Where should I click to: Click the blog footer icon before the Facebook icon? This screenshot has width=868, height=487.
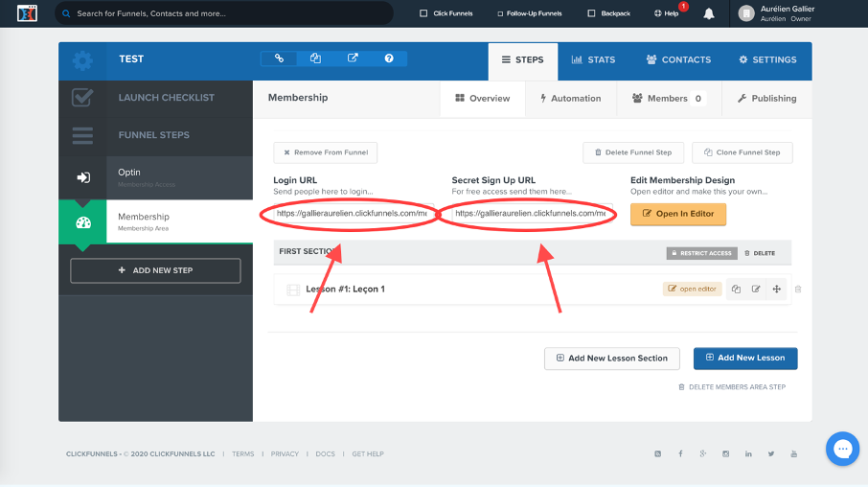pos(657,453)
